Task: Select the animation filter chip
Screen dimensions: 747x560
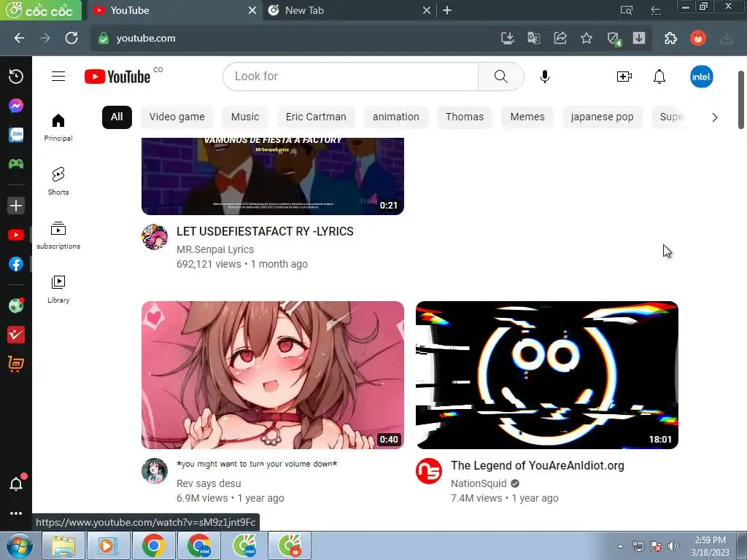Action: [x=396, y=117]
